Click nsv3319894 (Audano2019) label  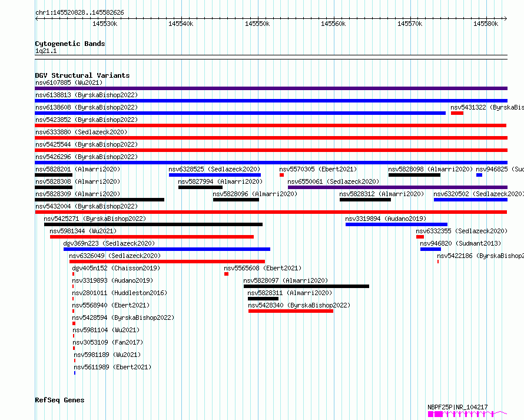point(386,219)
